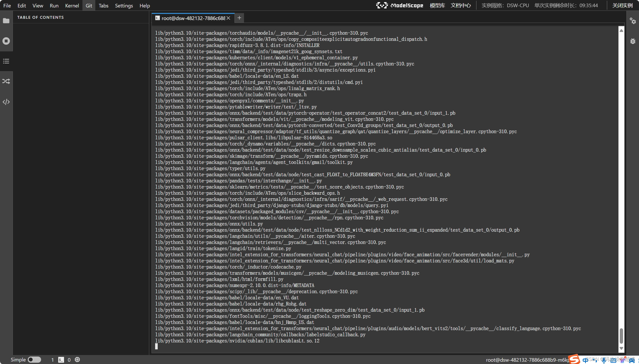Click the imagenet21k_goog_synsets.txt line

click(x=249, y=51)
